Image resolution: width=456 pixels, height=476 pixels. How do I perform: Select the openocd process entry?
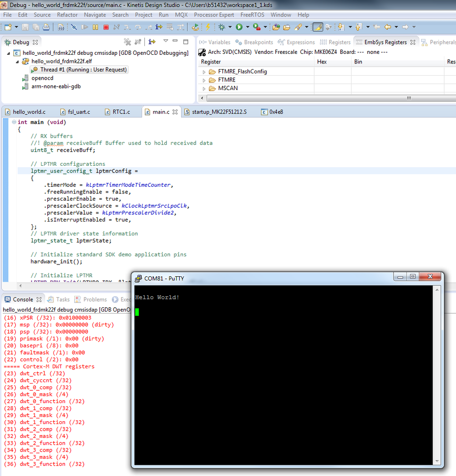pyautogui.click(x=38, y=78)
